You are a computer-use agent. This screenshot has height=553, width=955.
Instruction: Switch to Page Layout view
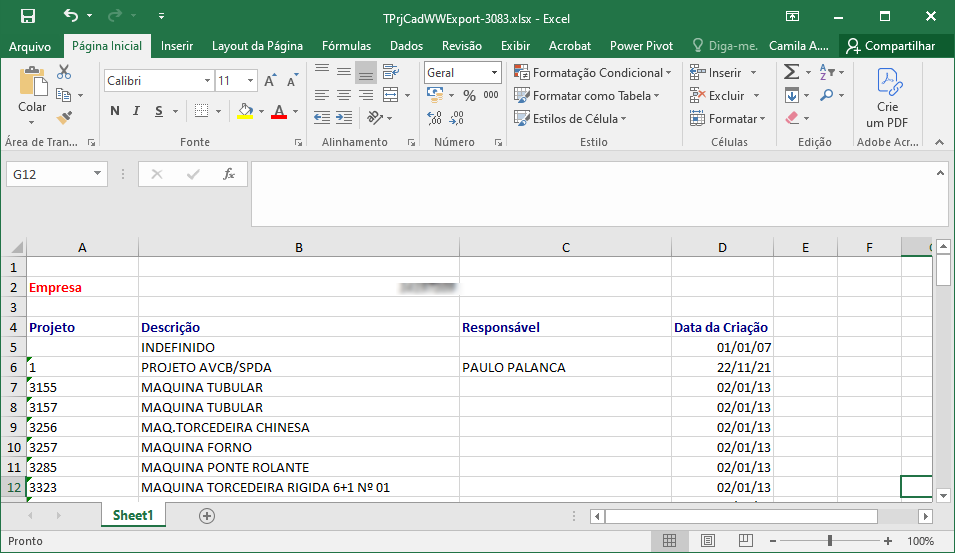[707, 541]
